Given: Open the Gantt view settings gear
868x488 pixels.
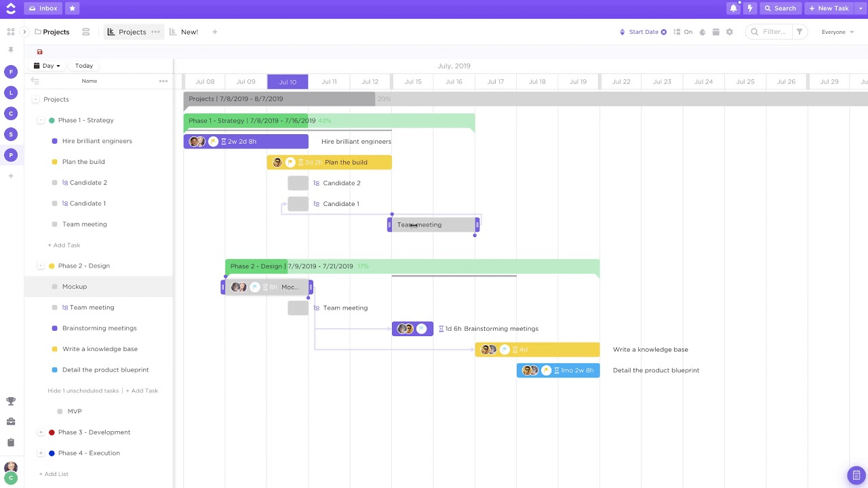Looking at the screenshot, I should pos(730,32).
